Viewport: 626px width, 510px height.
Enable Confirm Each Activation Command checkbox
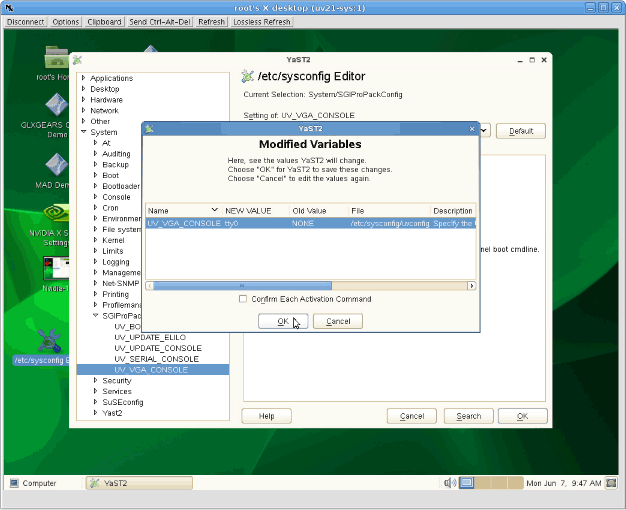243,299
